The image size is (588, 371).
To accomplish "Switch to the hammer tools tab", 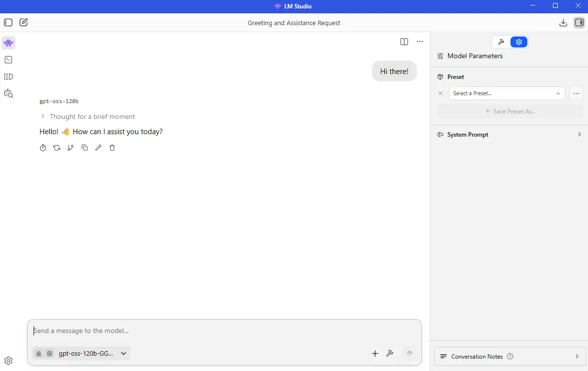I will tap(501, 42).
